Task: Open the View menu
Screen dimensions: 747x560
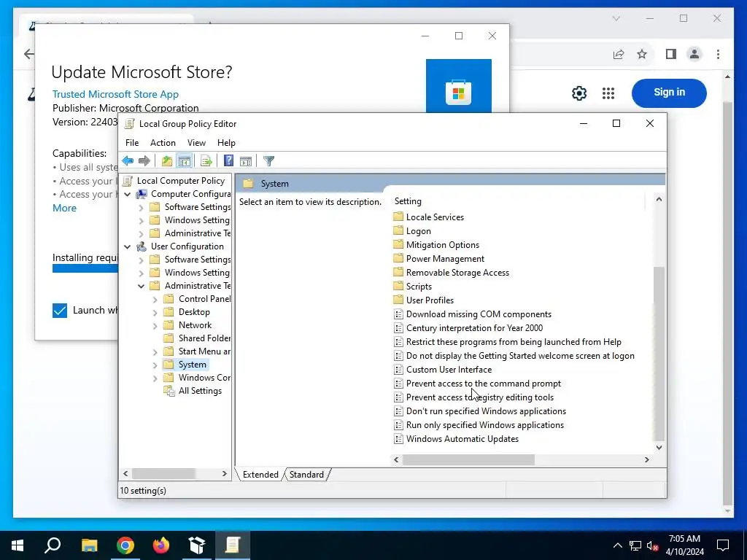Action: click(x=196, y=143)
